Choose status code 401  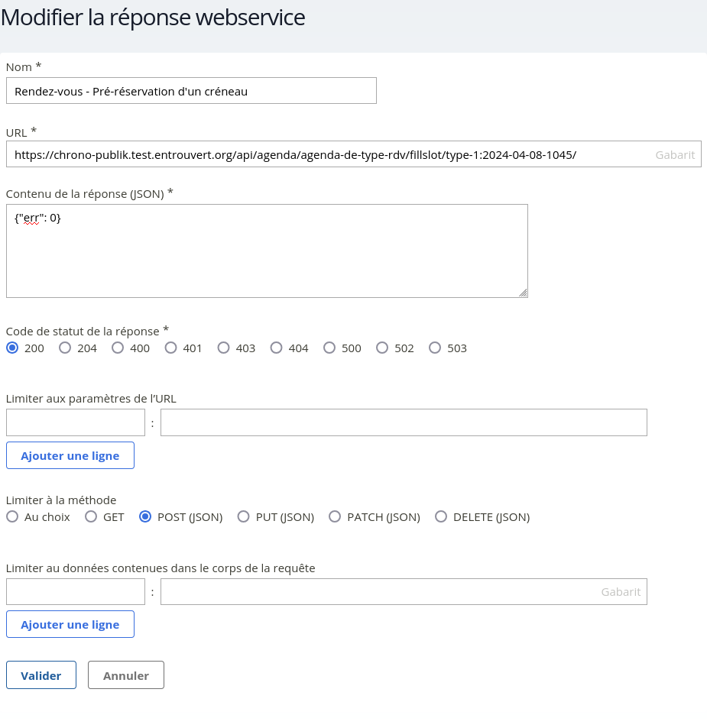171,348
